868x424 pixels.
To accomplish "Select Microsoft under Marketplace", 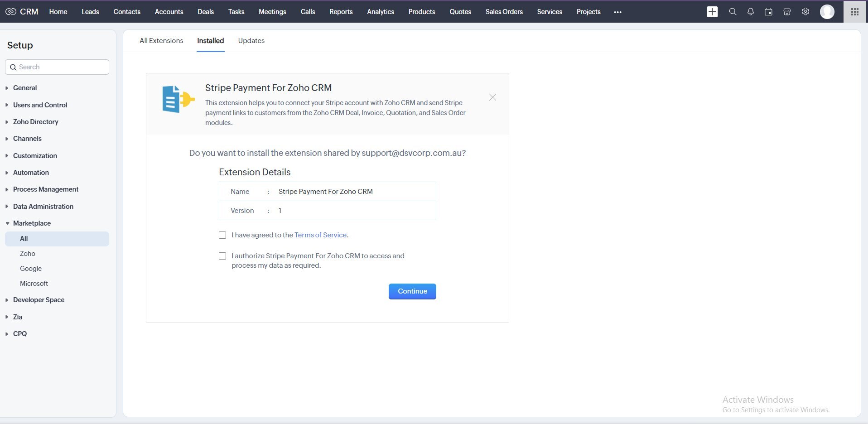I will [34, 284].
